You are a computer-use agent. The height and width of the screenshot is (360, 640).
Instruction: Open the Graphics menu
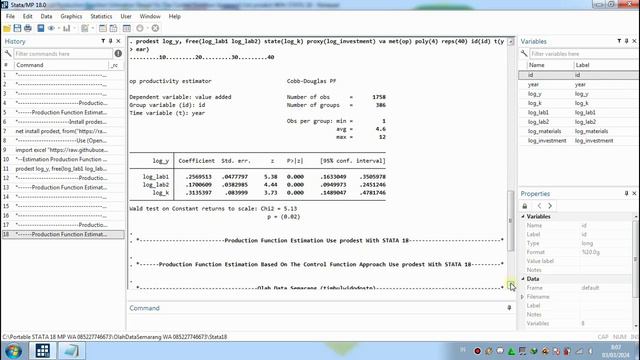pyautogui.click(x=71, y=16)
